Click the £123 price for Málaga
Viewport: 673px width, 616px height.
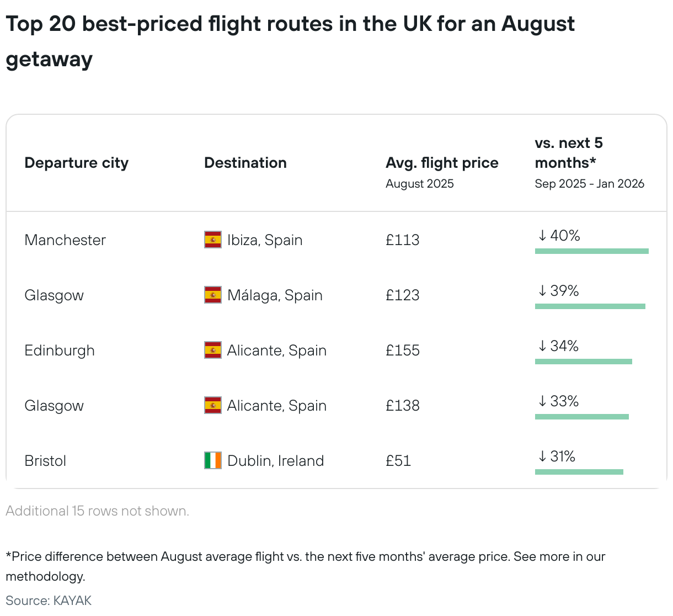pyautogui.click(x=403, y=295)
